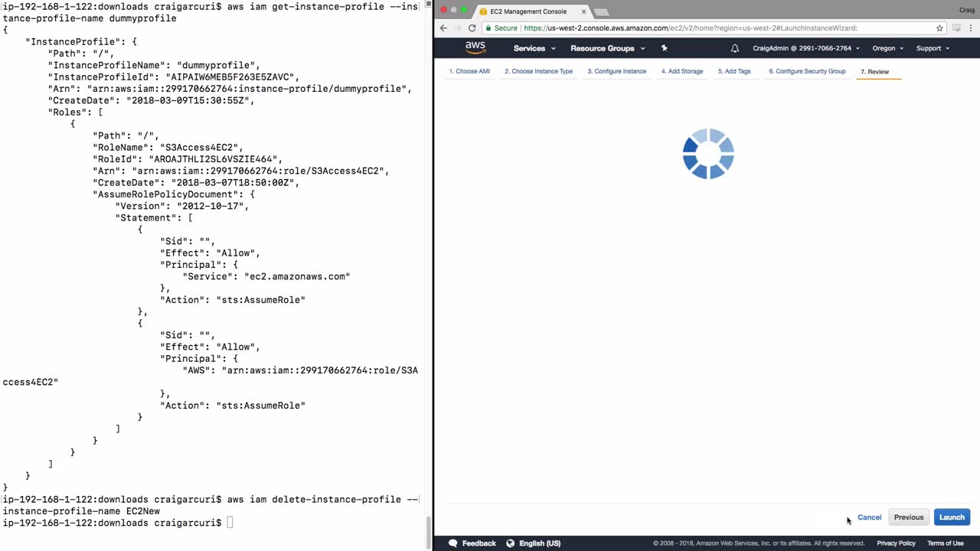Click the AWS logo
This screenshot has width=980, height=551.
475,47
